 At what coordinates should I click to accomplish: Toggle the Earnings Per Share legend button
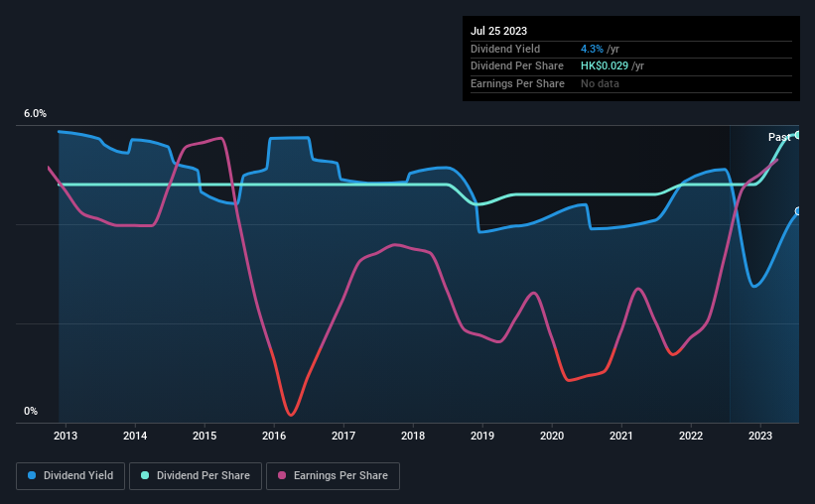click(x=333, y=476)
